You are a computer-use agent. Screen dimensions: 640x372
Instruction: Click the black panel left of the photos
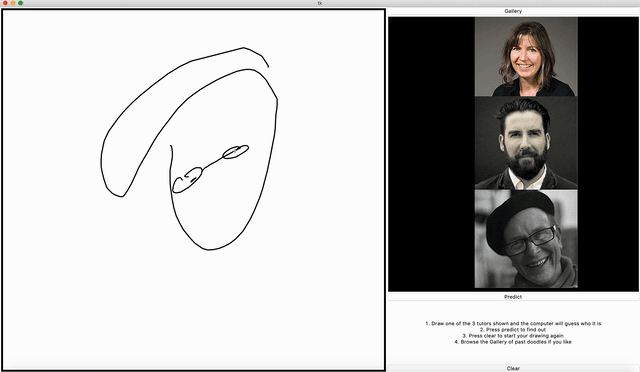[x=431, y=154]
